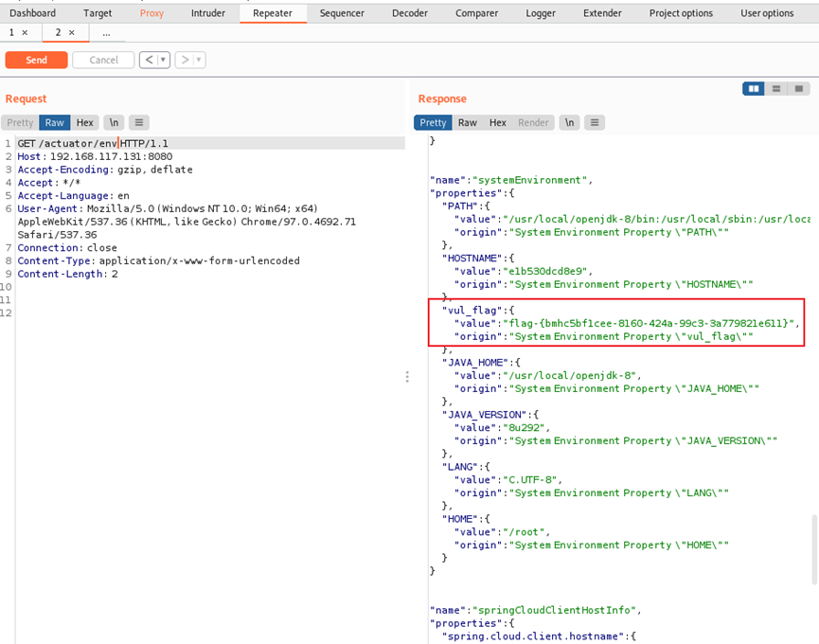The image size is (819, 644).
Task: Open the Comparer tab
Action: pos(477,13)
